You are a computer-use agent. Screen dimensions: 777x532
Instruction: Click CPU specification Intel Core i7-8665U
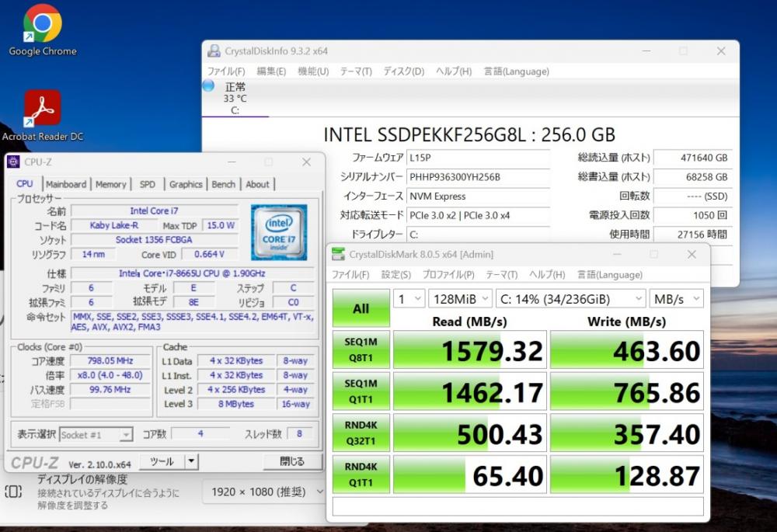[192, 273]
